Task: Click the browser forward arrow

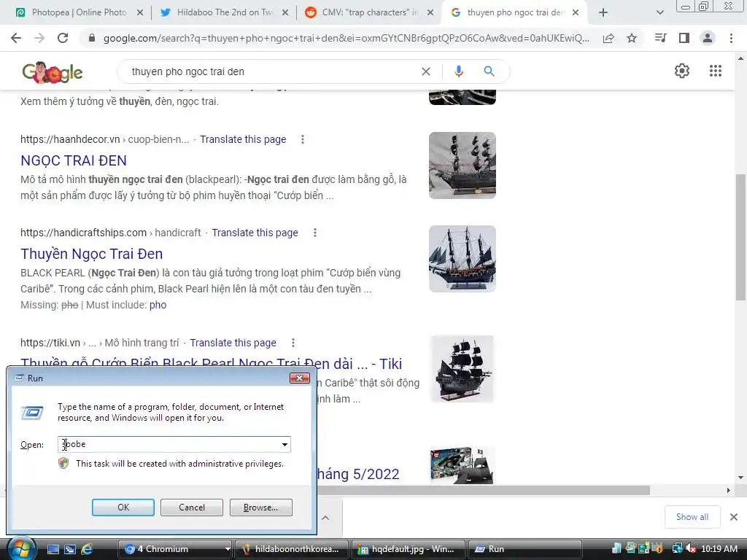Action: tap(39, 38)
